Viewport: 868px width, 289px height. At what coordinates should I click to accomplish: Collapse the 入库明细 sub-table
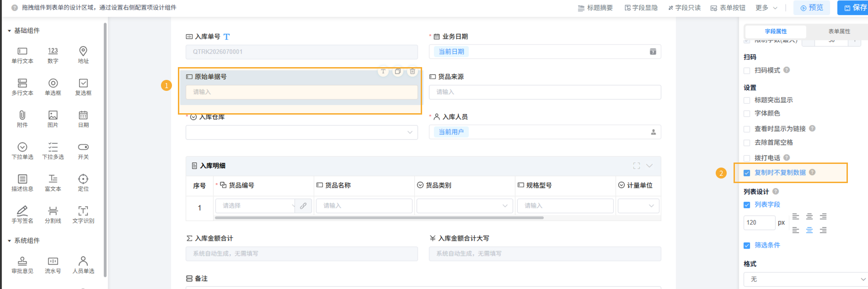(x=649, y=166)
